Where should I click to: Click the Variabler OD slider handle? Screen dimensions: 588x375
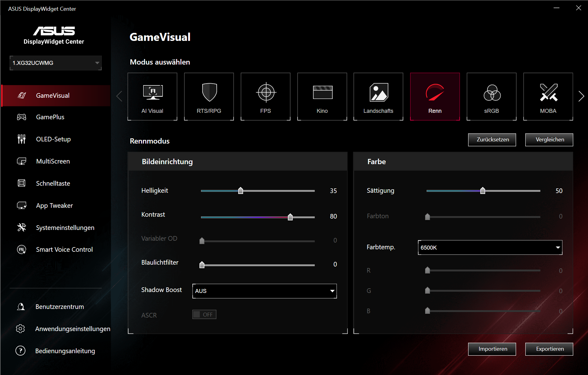202,241
